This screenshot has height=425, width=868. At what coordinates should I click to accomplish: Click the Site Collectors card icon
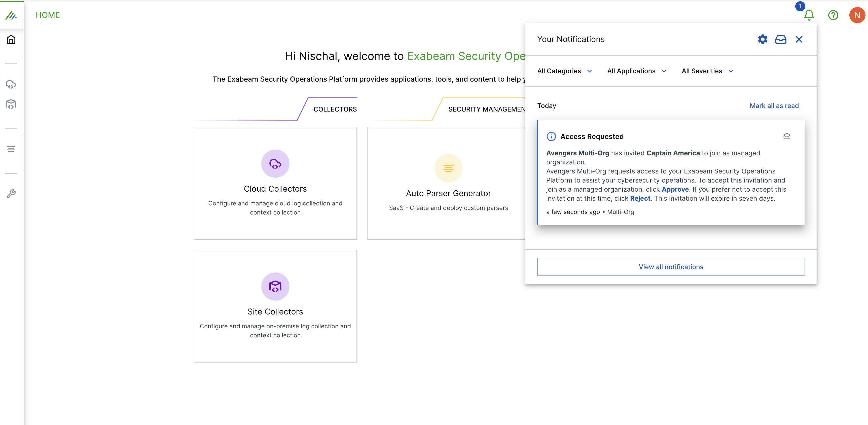275,287
